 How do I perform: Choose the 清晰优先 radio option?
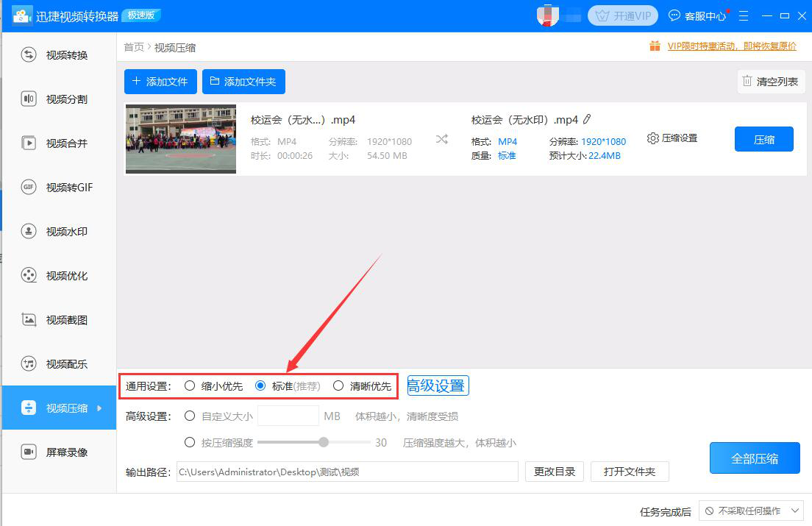[x=338, y=385]
